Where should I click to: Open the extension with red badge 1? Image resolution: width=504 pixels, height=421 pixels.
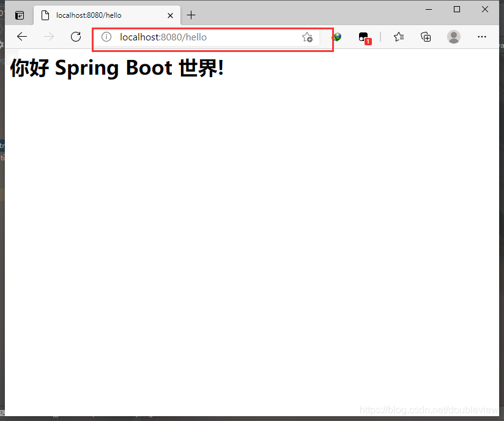point(365,38)
